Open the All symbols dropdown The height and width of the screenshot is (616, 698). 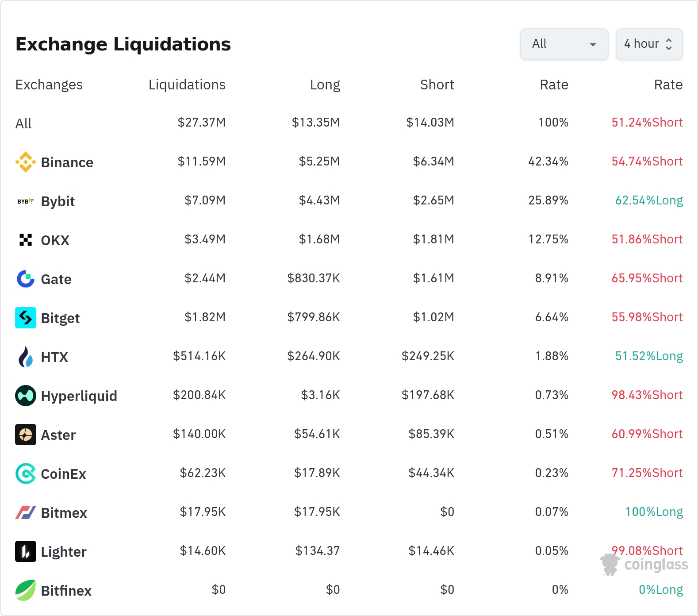point(564,44)
